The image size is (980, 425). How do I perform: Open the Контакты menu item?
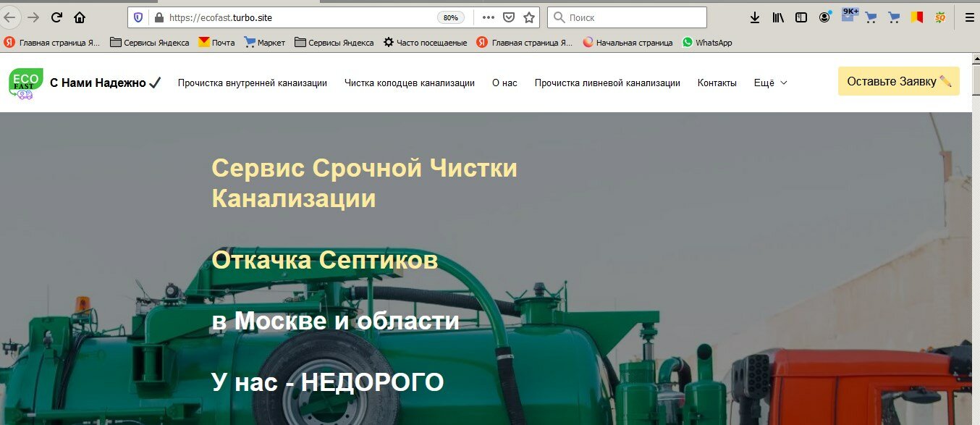click(x=717, y=83)
